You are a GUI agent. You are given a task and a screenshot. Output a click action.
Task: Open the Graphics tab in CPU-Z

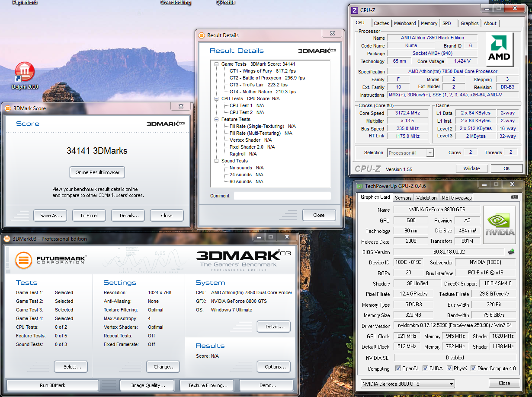pyautogui.click(x=470, y=23)
